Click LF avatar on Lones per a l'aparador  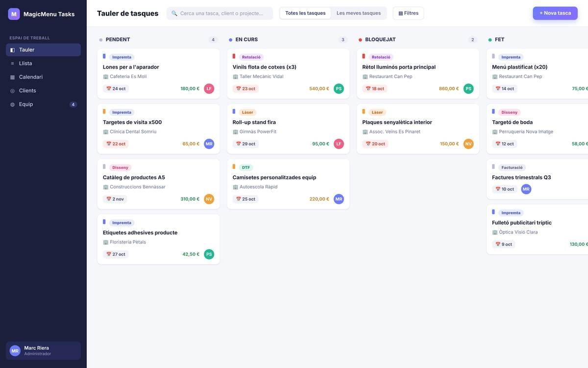tap(209, 89)
